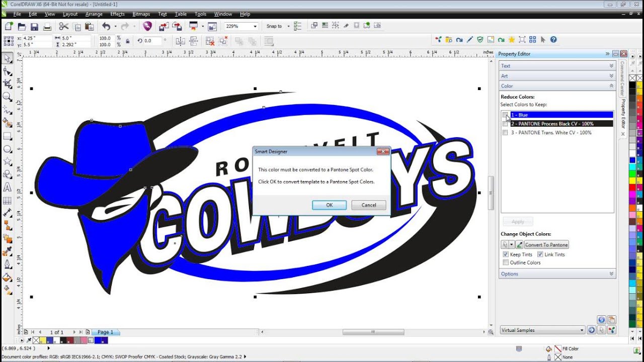
Task: Select the Text tool (letter A)
Action: [x=8, y=188]
